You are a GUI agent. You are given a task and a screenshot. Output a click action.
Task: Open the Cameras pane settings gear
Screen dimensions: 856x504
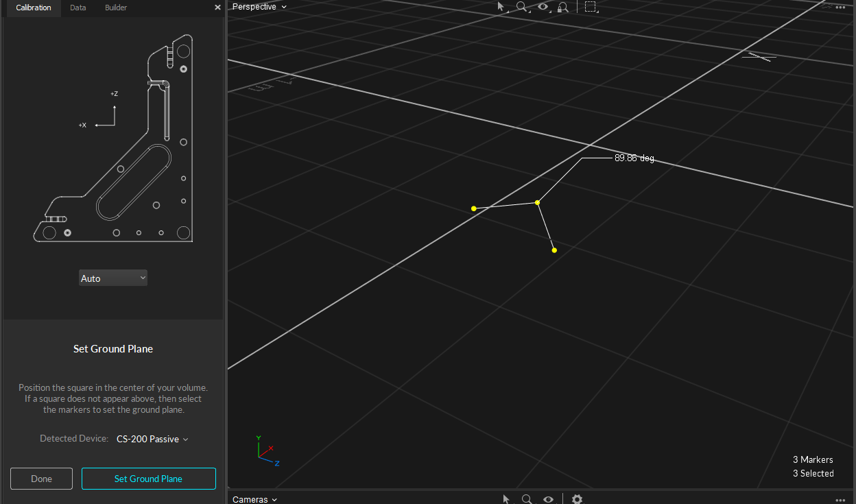click(x=577, y=499)
